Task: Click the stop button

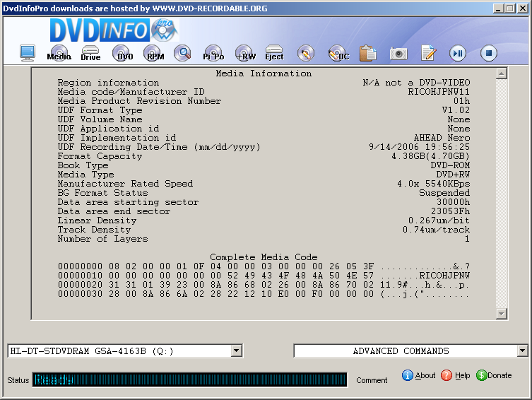Action: (x=489, y=53)
